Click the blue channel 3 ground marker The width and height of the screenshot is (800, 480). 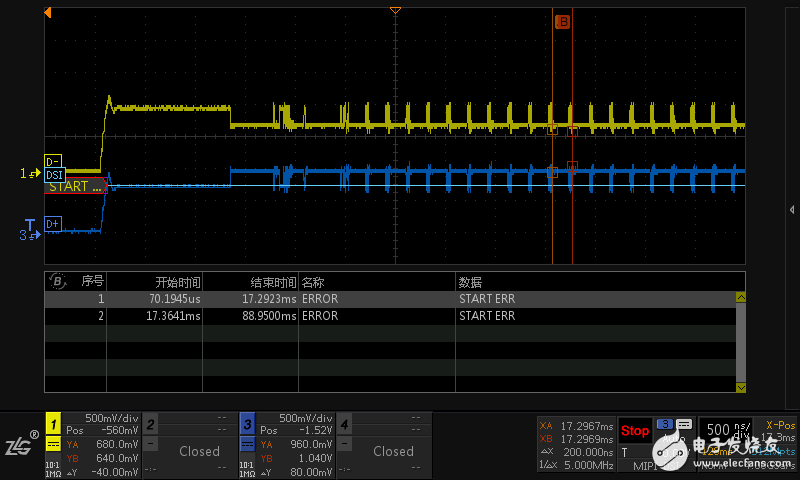click(x=29, y=235)
